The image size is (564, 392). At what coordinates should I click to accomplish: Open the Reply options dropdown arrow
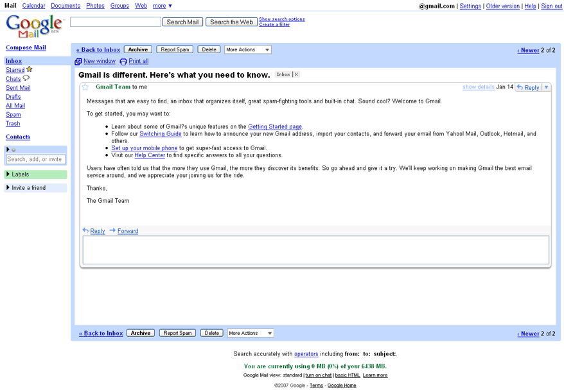coord(547,87)
